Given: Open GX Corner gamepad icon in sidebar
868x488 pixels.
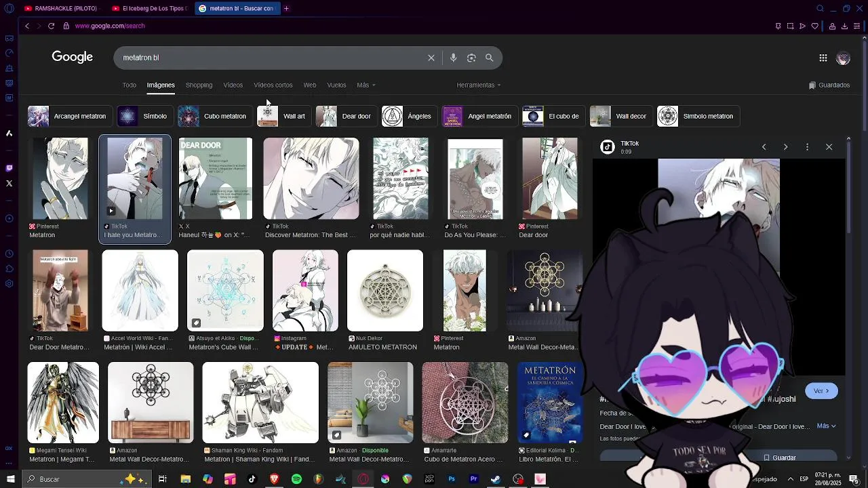Looking at the screenshot, I should click(9, 38).
